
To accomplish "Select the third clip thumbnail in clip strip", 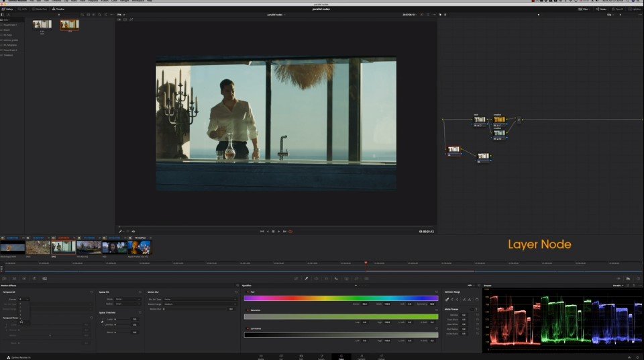I will point(63,247).
